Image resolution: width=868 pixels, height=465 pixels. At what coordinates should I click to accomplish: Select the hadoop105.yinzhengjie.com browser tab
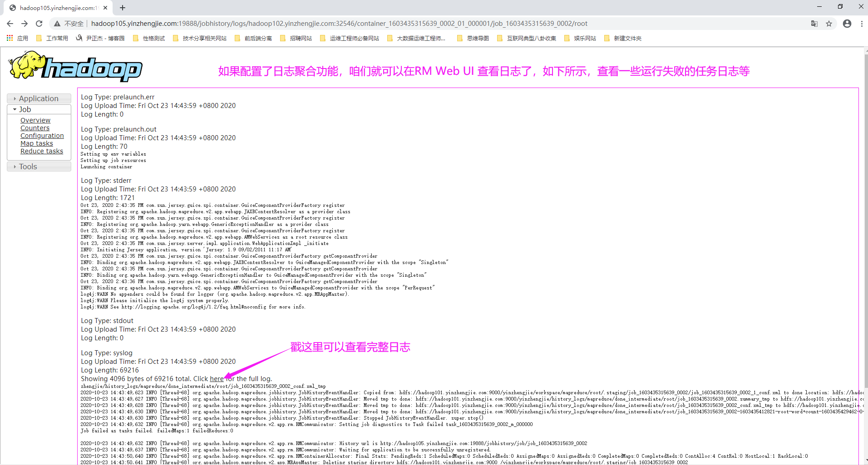(x=54, y=8)
